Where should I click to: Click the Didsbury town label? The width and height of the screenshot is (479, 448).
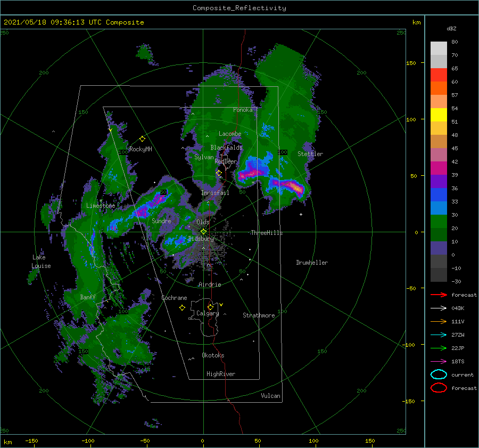(201, 239)
